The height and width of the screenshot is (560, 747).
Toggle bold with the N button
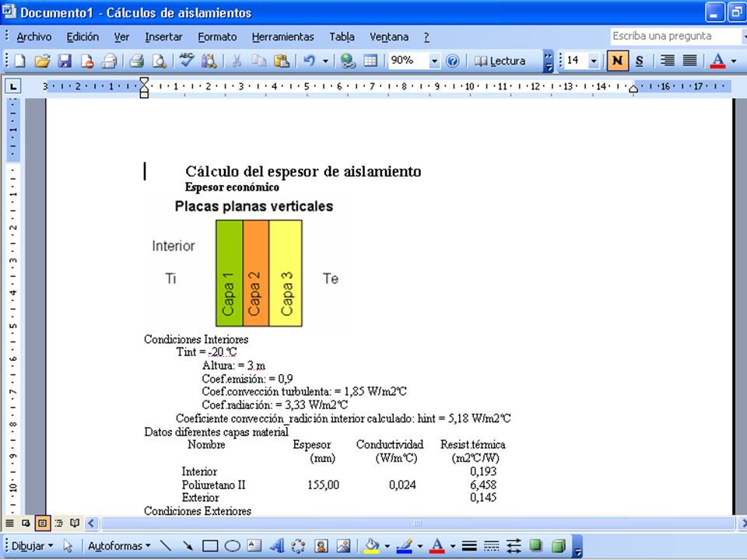tap(617, 61)
